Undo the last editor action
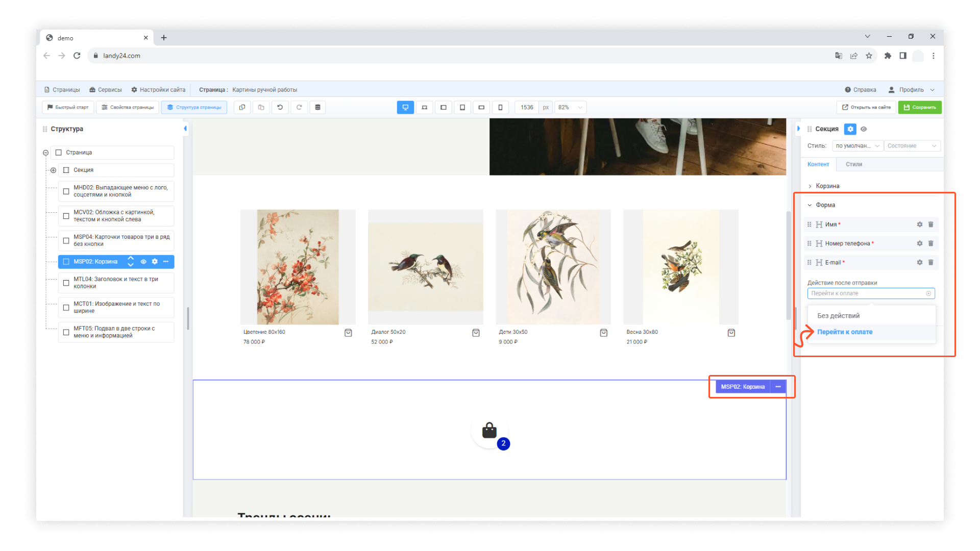The height and width of the screenshot is (551, 980). click(280, 107)
